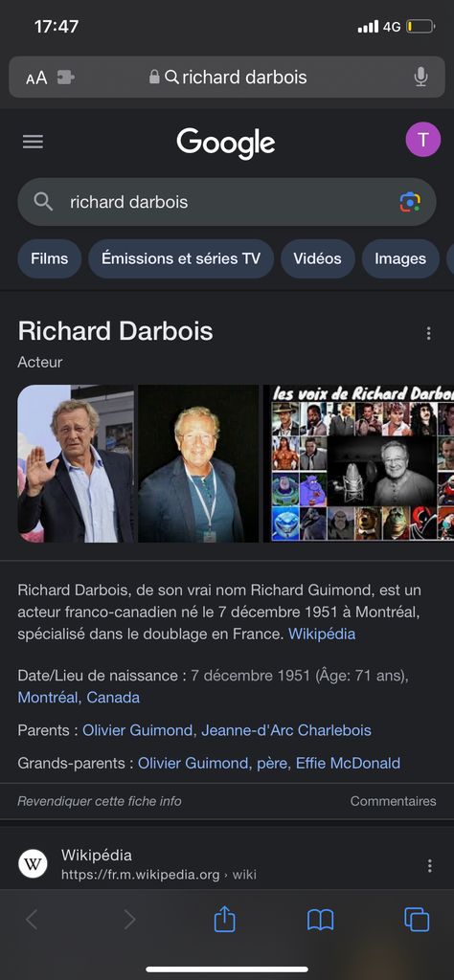
Task: Switch to the Images filter chip
Action: coord(400,258)
